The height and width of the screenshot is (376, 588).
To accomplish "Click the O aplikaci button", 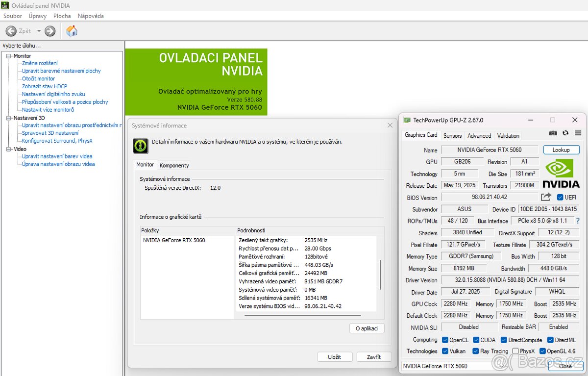I will pyautogui.click(x=367, y=328).
